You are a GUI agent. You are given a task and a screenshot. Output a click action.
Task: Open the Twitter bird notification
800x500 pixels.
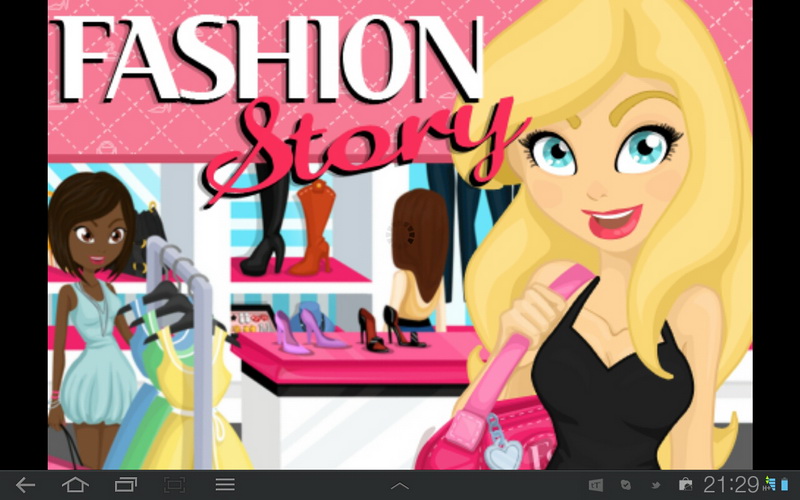click(x=656, y=485)
